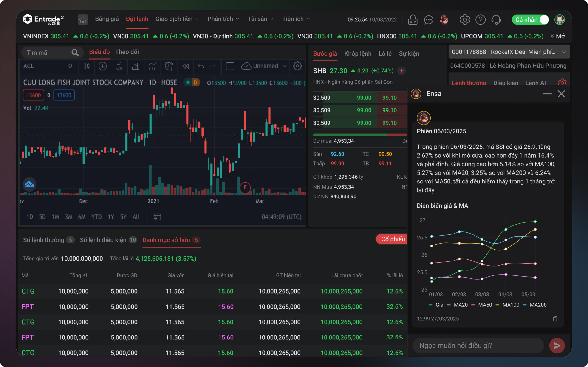The image size is (588, 367).
Task: Copy Ensa's message with the copy icon
Action: 555,319
